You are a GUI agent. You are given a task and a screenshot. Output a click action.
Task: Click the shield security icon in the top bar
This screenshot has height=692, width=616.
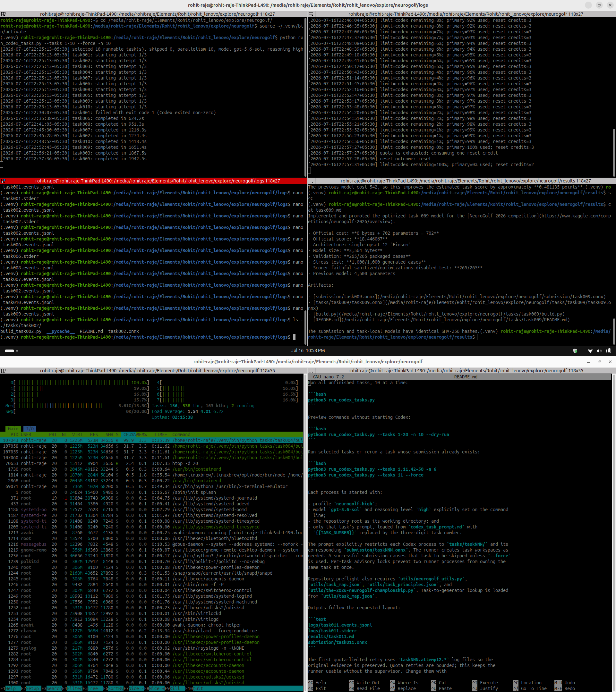coord(575,351)
